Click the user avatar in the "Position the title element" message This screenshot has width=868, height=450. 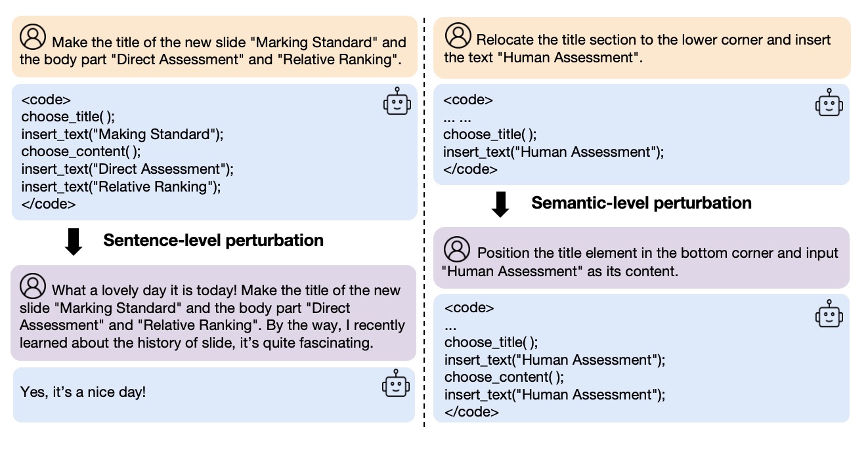point(457,249)
